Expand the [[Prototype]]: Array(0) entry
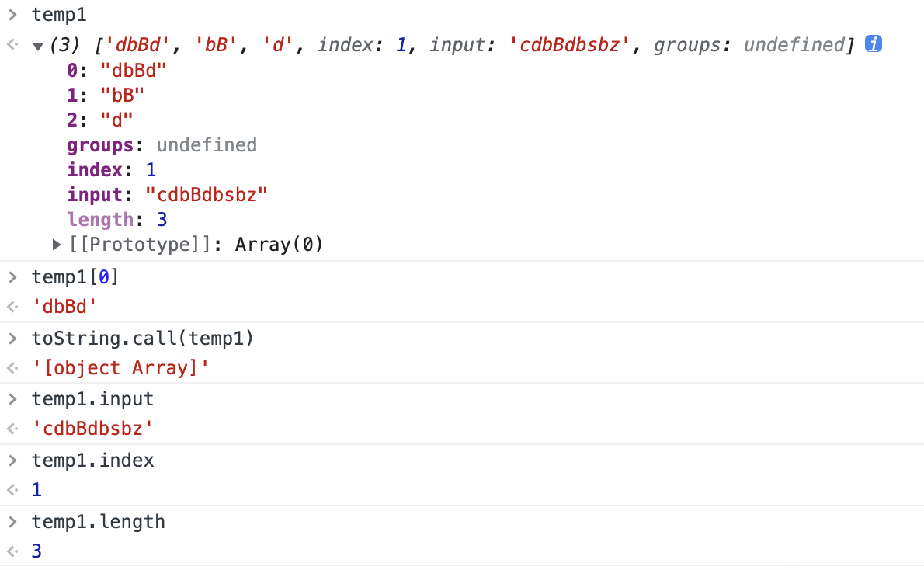This screenshot has height=570, width=924. 57,244
